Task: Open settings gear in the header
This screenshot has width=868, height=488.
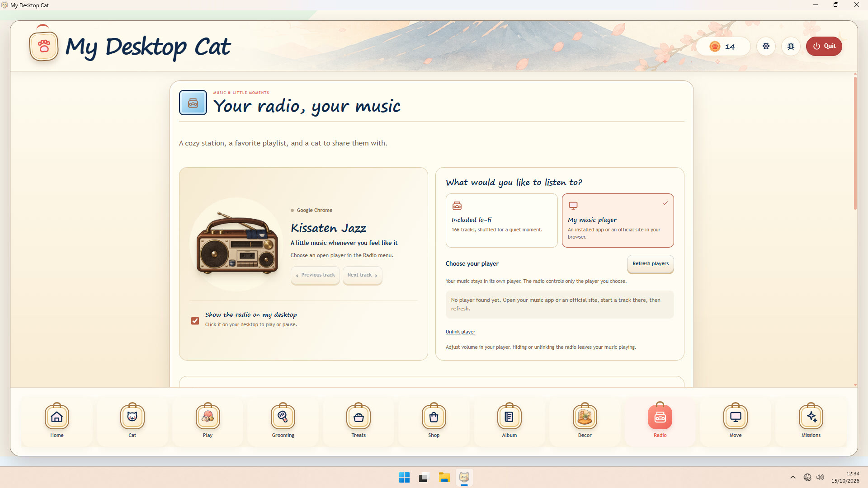Action: pyautogui.click(x=766, y=46)
